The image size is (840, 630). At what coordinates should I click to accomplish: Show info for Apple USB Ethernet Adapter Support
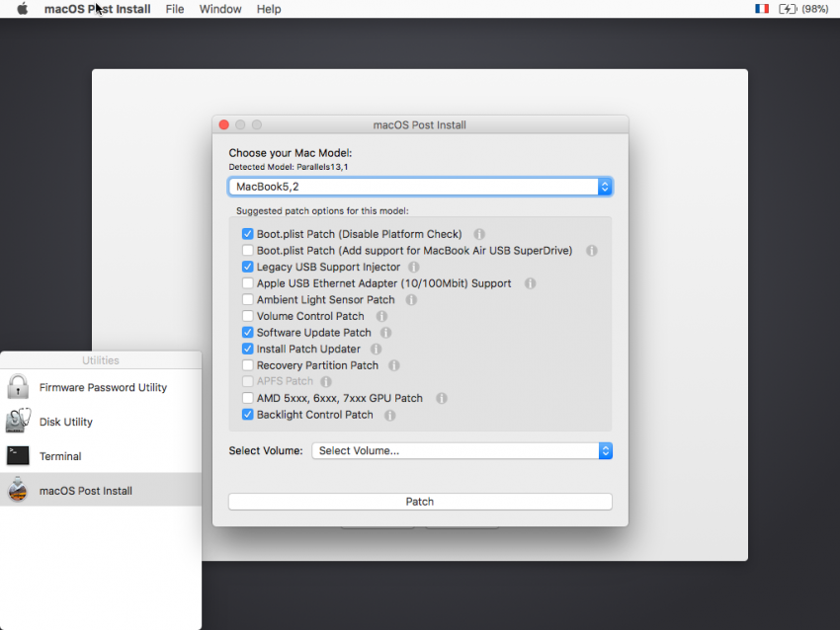pos(530,283)
